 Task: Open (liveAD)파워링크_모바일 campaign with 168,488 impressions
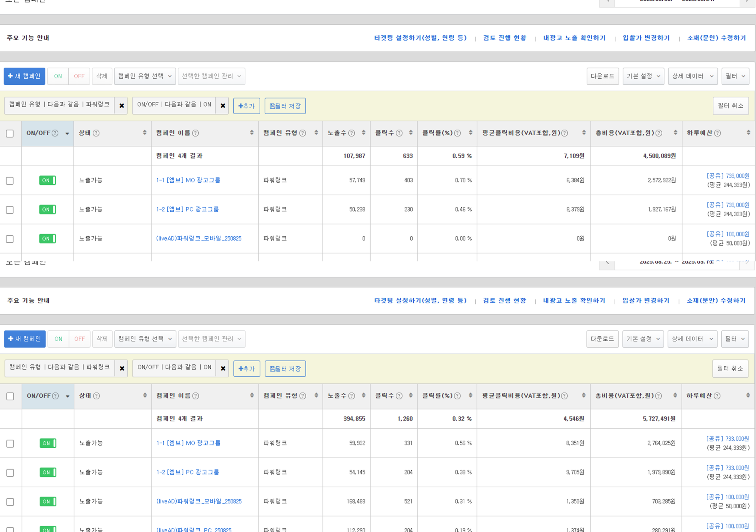199,501
